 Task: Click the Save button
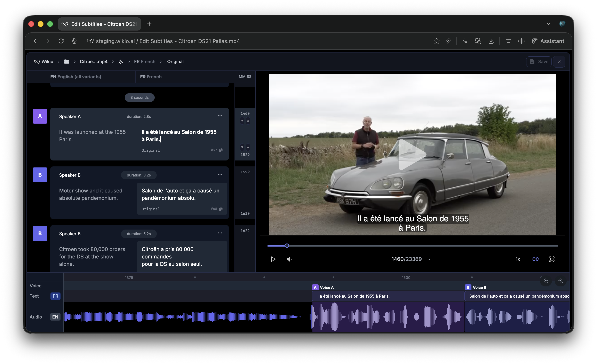pyautogui.click(x=539, y=61)
